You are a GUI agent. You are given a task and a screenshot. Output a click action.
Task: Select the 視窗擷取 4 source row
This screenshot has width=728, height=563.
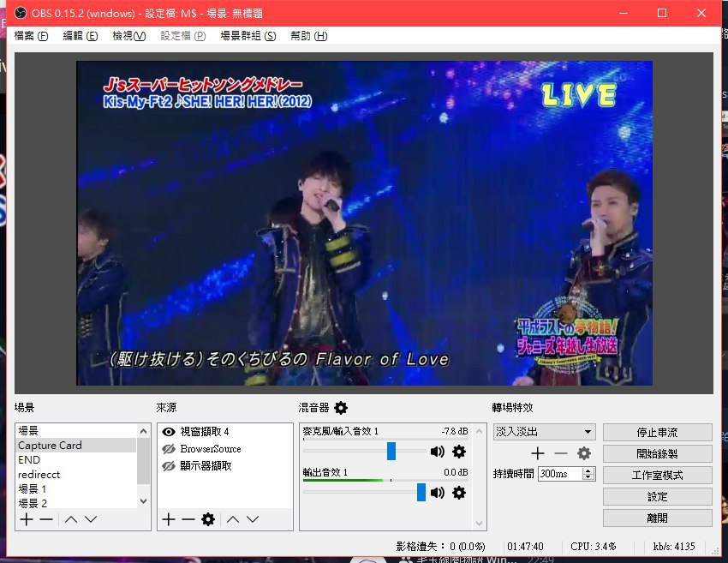(x=225, y=432)
